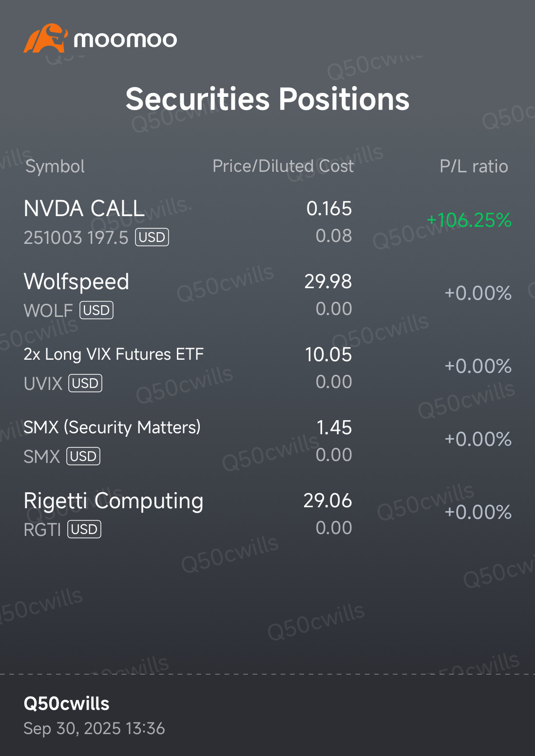Click the USD badge beside SMX ticker
Screen dimensions: 535x756
pos(83,457)
